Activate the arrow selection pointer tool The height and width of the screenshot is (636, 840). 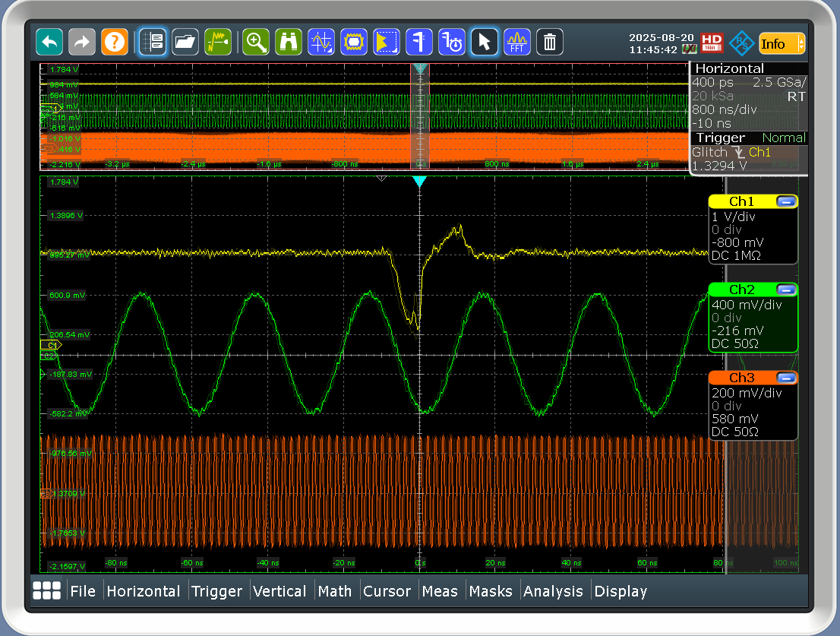pos(485,43)
